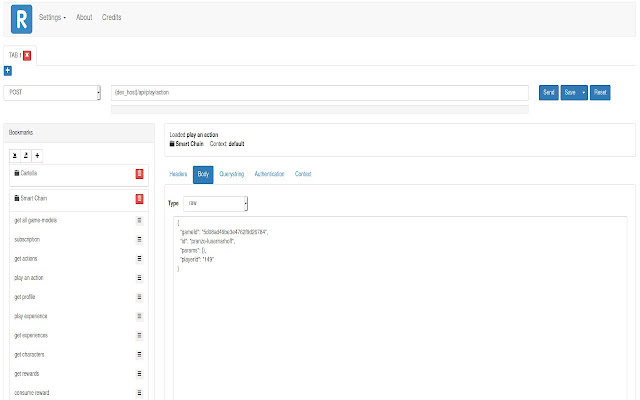Open menu icon for play experience bookmark

(139, 316)
